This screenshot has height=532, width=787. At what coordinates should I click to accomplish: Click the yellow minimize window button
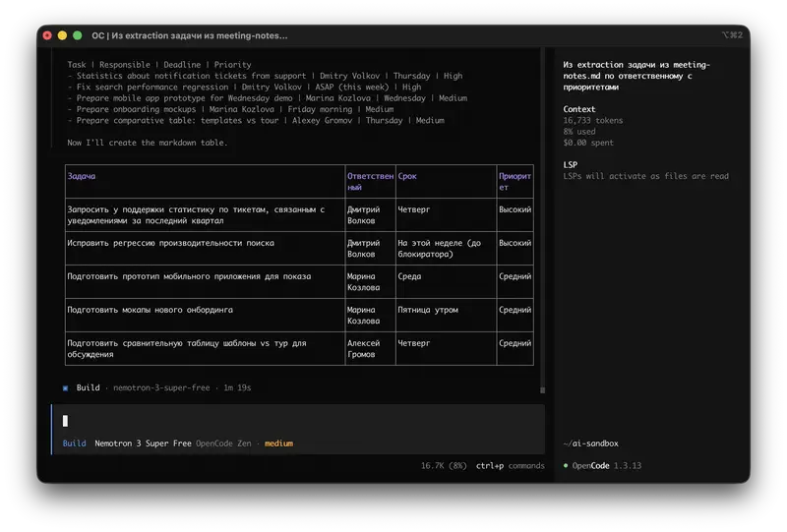tap(62, 35)
